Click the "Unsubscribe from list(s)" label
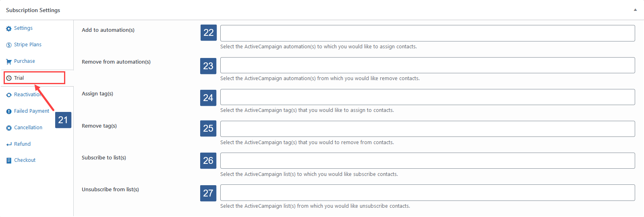 [x=110, y=190]
